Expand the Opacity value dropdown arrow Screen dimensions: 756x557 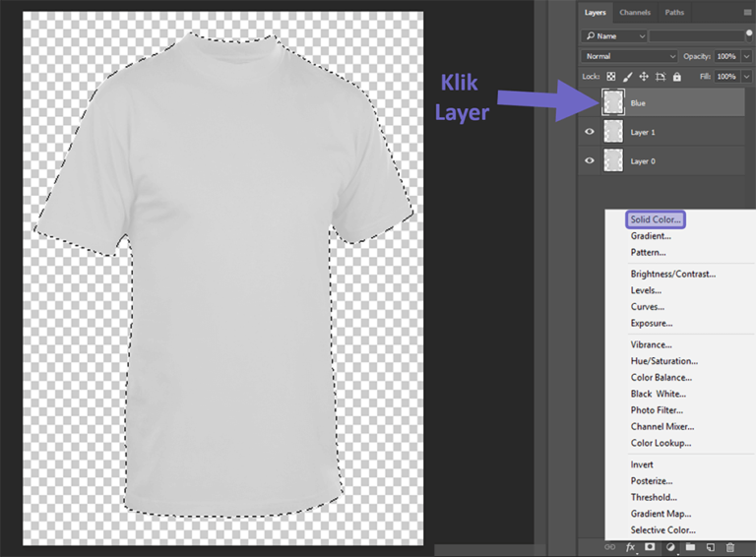pos(746,56)
